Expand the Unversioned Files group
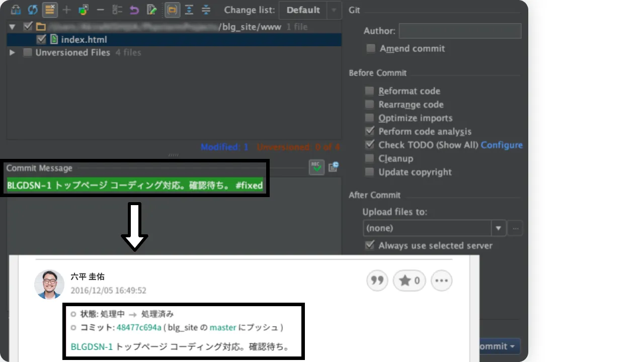The width and height of the screenshot is (644, 362). point(12,52)
